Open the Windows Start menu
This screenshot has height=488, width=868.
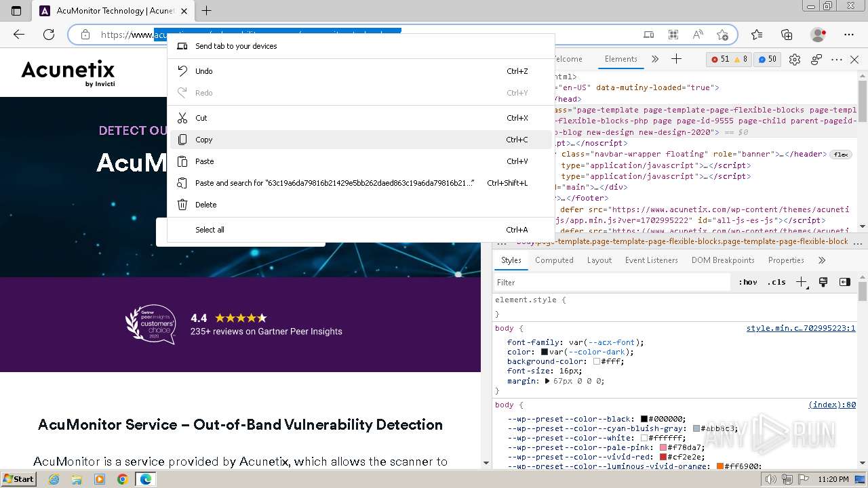click(18, 479)
